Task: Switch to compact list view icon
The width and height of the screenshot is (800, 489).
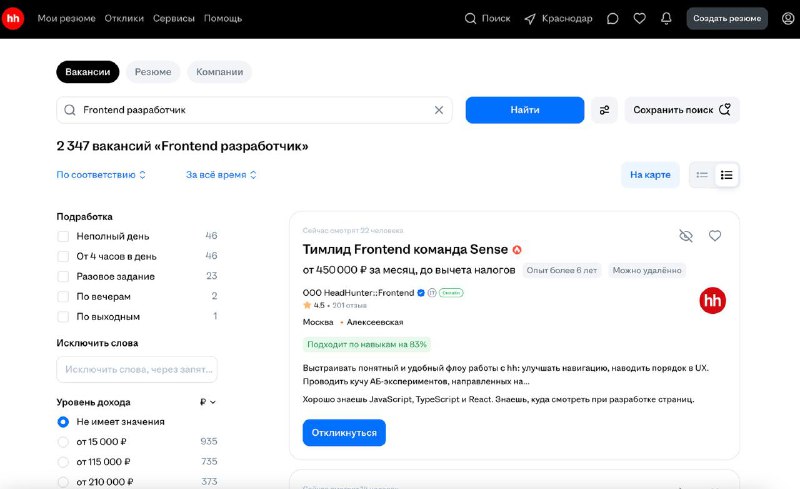Action: [x=702, y=175]
